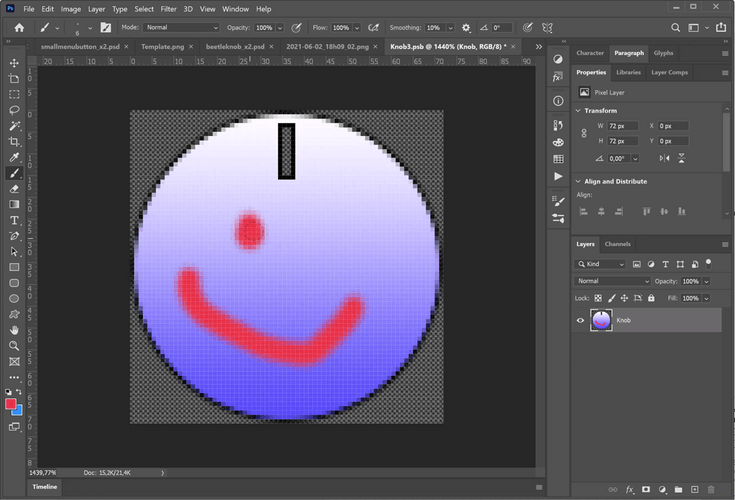Click the foreground red color swatch
The image size is (735, 500).
[10, 404]
